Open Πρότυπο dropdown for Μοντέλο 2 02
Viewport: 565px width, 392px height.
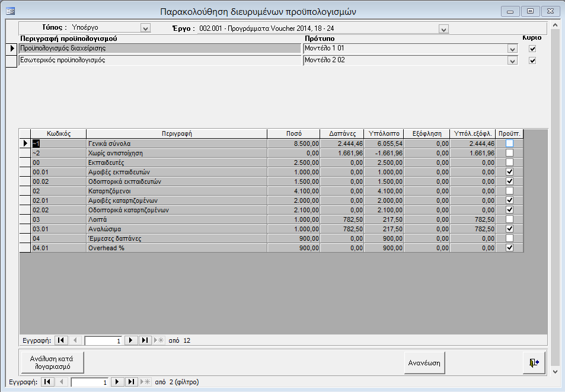coord(512,60)
